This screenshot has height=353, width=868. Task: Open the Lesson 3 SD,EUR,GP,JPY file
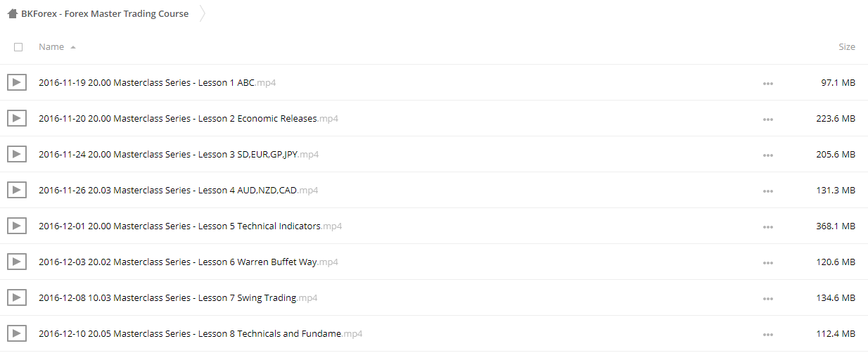coord(179,154)
